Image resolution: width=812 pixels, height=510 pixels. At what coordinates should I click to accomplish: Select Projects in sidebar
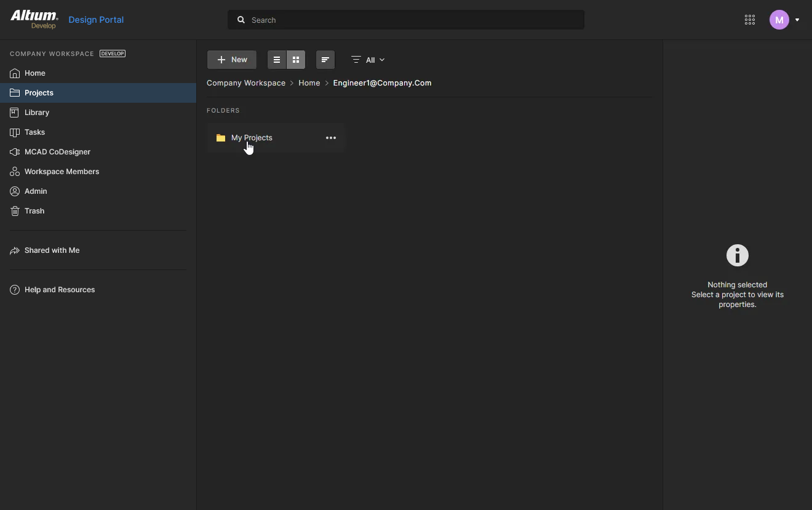click(98, 93)
